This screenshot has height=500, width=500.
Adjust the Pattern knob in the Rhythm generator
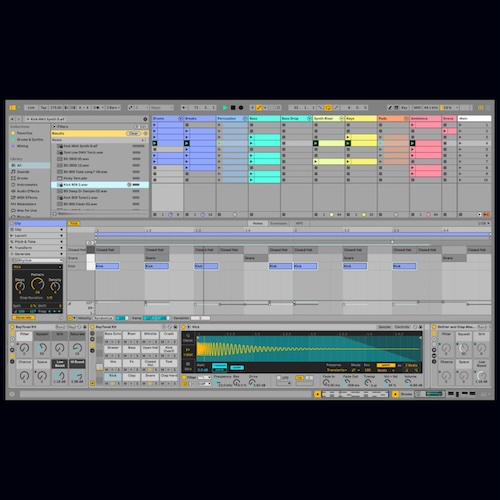(x=37, y=284)
